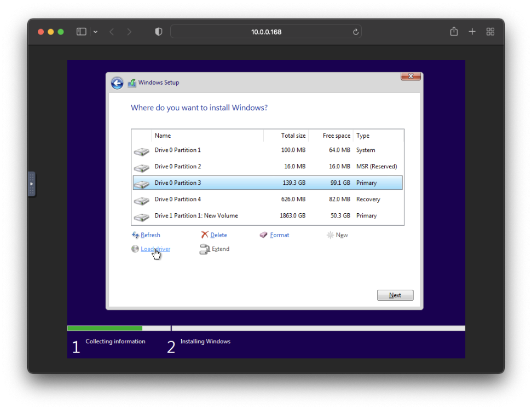Open the privacy shield icon
Viewport: 532px width, 410px height.
pos(158,32)
